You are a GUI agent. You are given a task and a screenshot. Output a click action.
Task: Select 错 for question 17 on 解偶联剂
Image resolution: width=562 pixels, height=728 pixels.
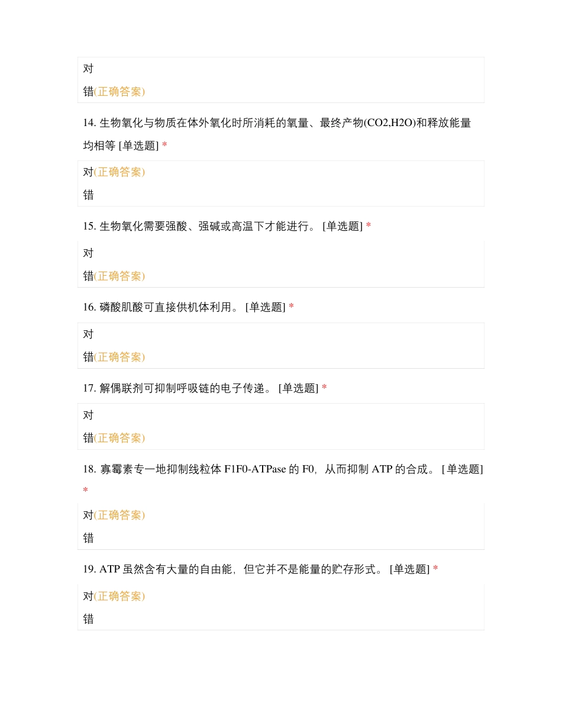[x=89, y=438]
